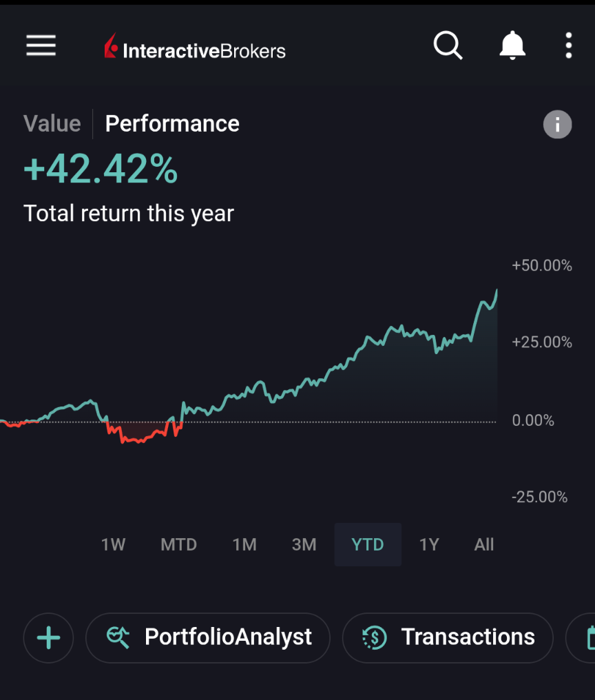This screenshot has height=700, width=595.
Task: Tap the chart line's latest peak
Action: 497,291
